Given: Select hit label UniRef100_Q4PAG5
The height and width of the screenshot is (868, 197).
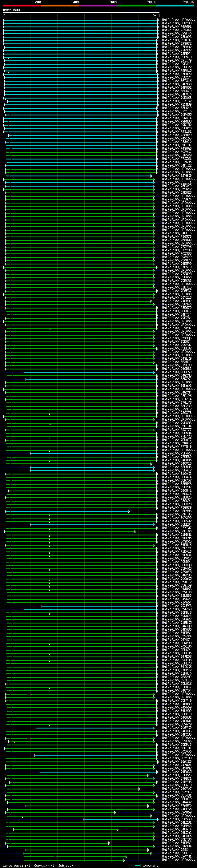Looking at the screenshot, I should click(177, 772).
